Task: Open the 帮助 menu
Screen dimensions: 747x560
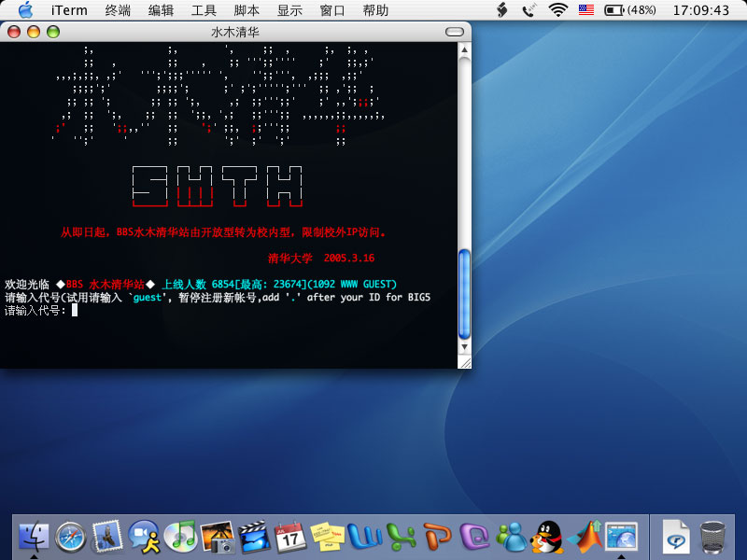Action: coord(375,10)
